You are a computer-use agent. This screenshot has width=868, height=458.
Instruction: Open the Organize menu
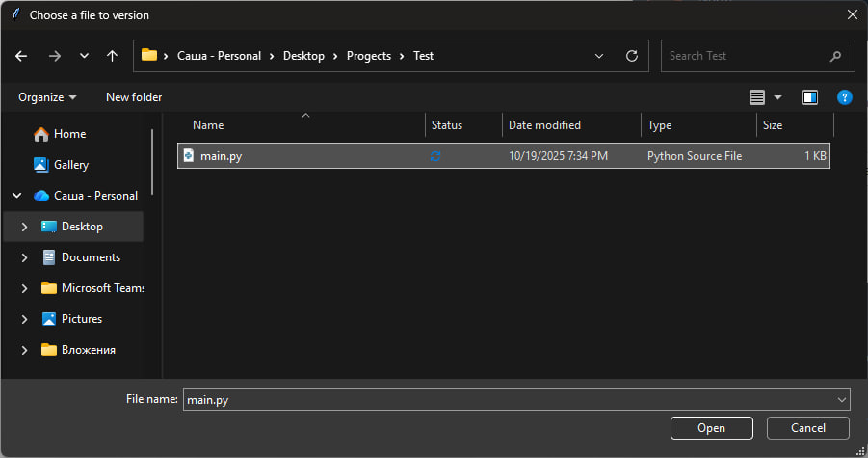click(x=47, y=97)
